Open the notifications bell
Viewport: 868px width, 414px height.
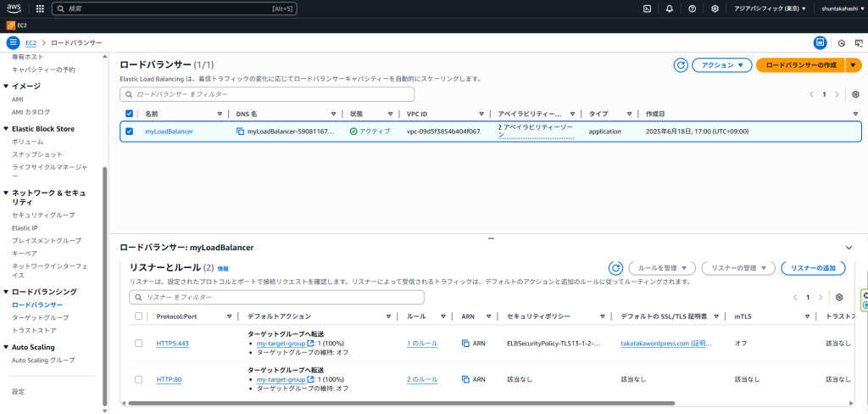coord(670,8)
